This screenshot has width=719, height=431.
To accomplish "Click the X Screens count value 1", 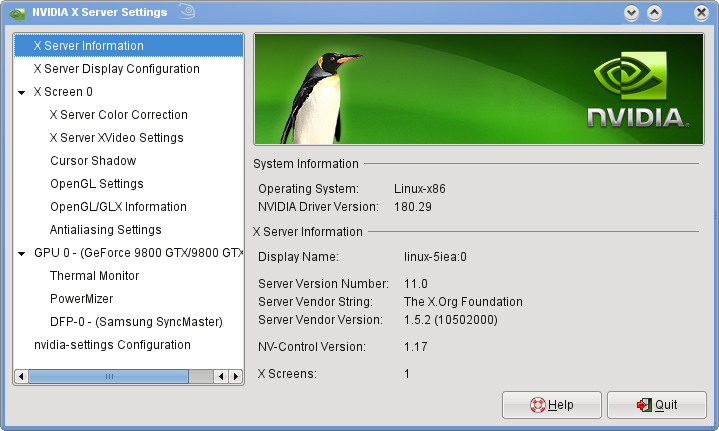I will [x=407, y=374].
